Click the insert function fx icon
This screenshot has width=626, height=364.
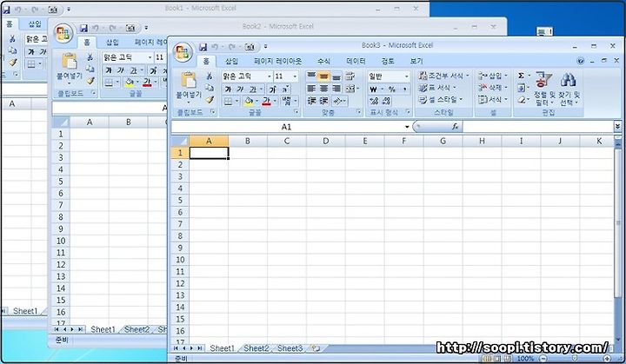(455, 127)
